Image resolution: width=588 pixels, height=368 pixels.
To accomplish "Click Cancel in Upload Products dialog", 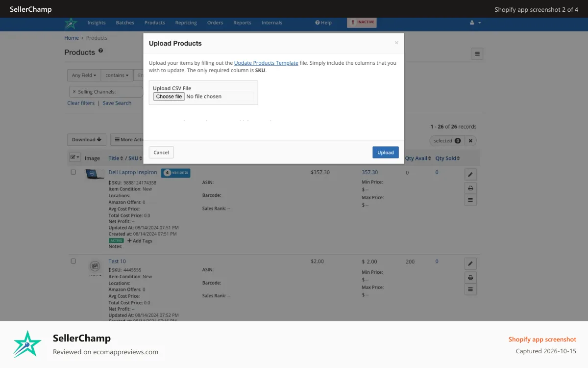I will tap(161, 152).
